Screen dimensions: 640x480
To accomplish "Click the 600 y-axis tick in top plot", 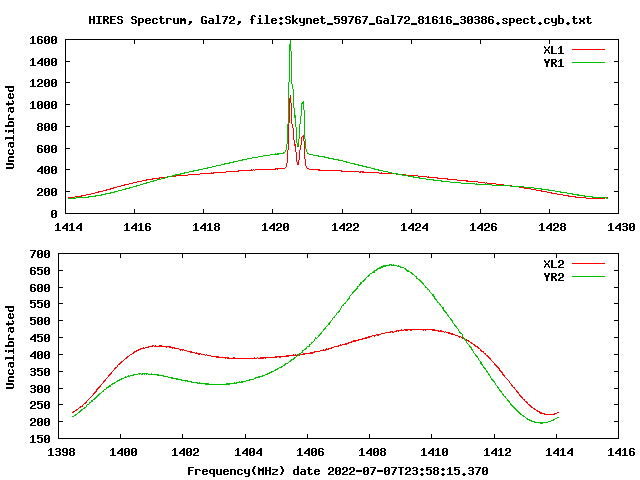I will click(47, 149).
